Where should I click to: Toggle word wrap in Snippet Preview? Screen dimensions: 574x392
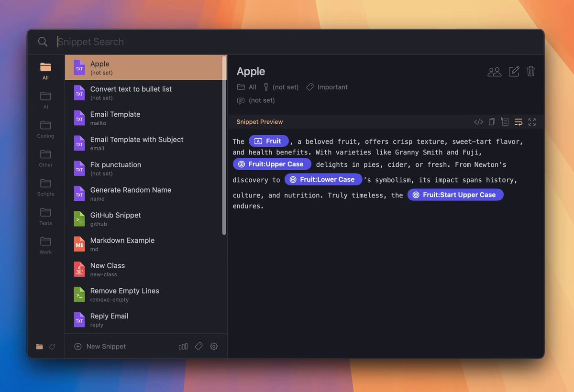[519, 122]
